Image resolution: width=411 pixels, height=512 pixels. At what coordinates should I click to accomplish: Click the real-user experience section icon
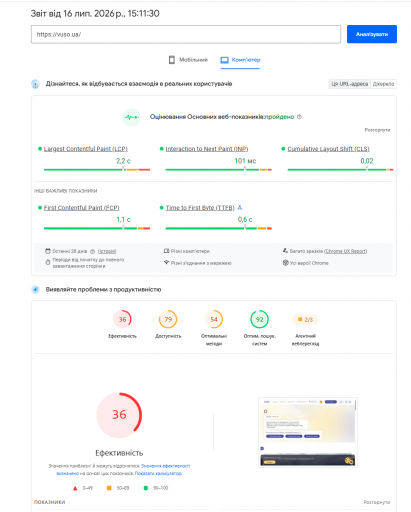(35, 84)
